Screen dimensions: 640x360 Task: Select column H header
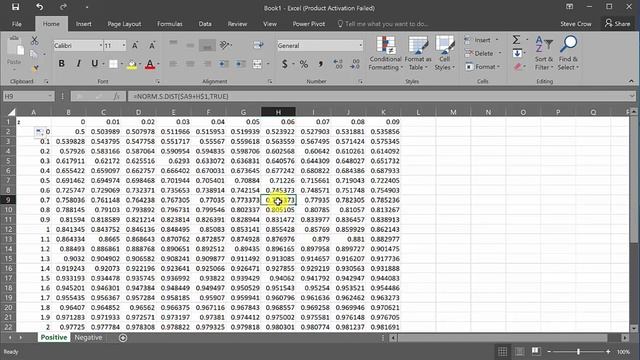(278, 112)
